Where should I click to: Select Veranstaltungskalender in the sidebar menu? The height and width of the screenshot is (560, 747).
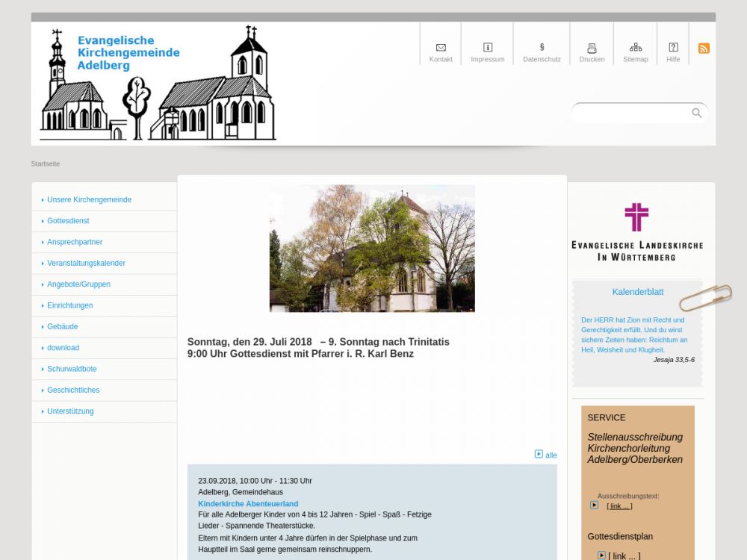86,264
